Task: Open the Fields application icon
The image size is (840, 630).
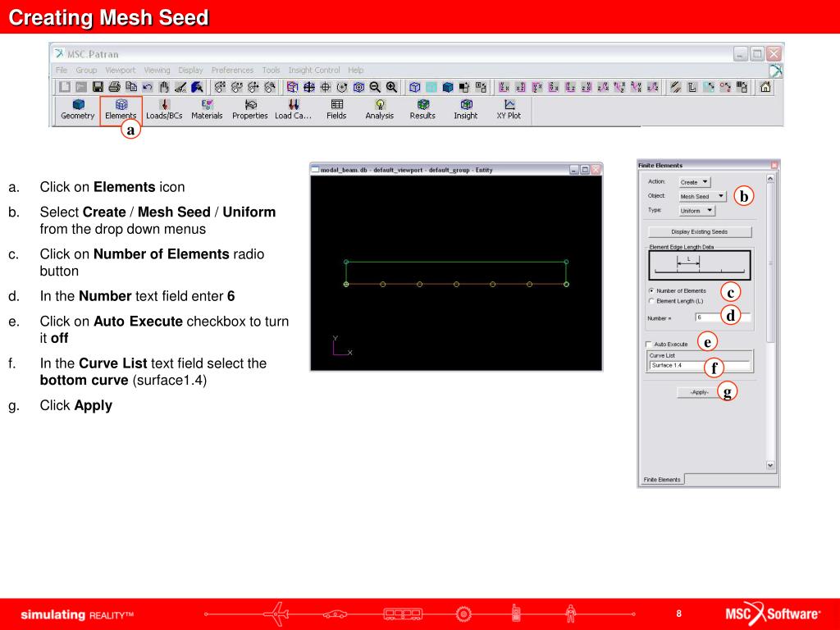Action: point(336,109)
